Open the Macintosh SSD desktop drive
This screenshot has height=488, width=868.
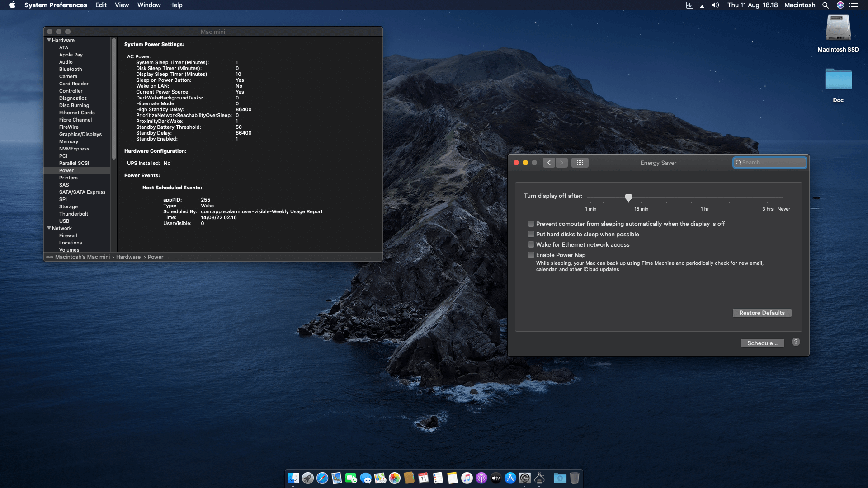pyautogui.click(x=838, y=28)
